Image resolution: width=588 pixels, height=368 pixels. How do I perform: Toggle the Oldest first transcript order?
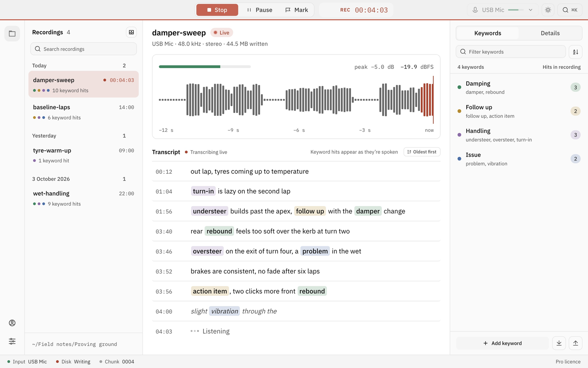coord(422,152)
